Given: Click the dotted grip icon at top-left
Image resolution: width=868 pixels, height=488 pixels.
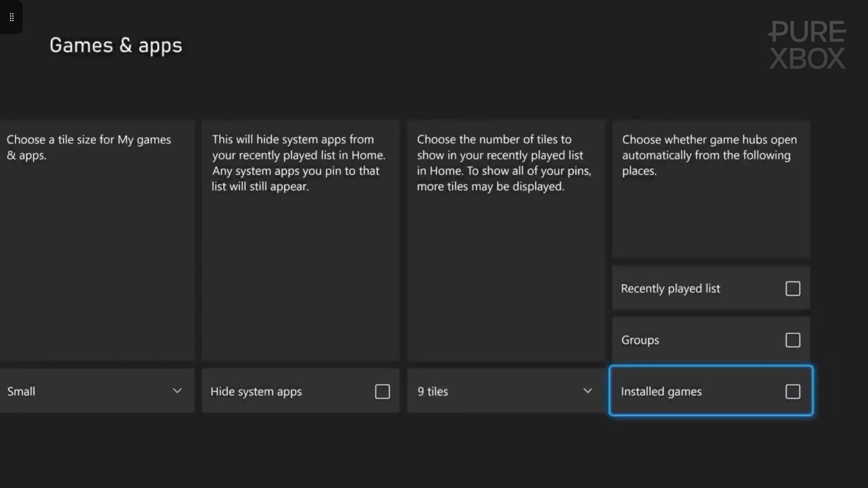Looking at the screenshot, I should tap(12, 17).
